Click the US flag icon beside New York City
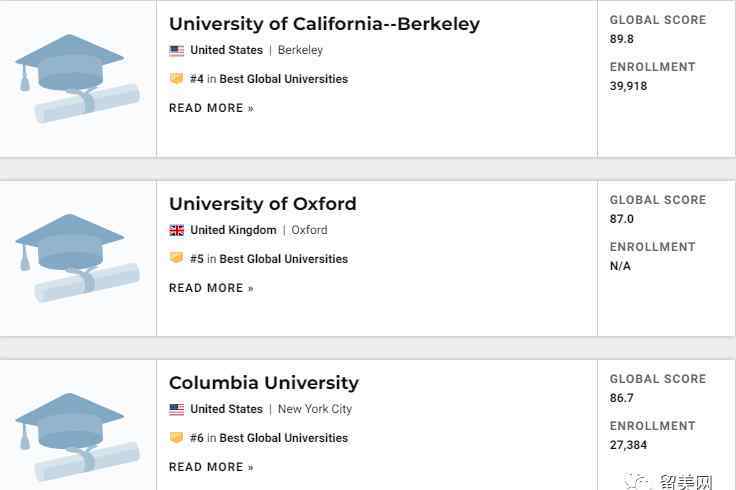Image resolution: width=736 pixels, height=490 pixels. pyautogui.click(x=176, y=409)
